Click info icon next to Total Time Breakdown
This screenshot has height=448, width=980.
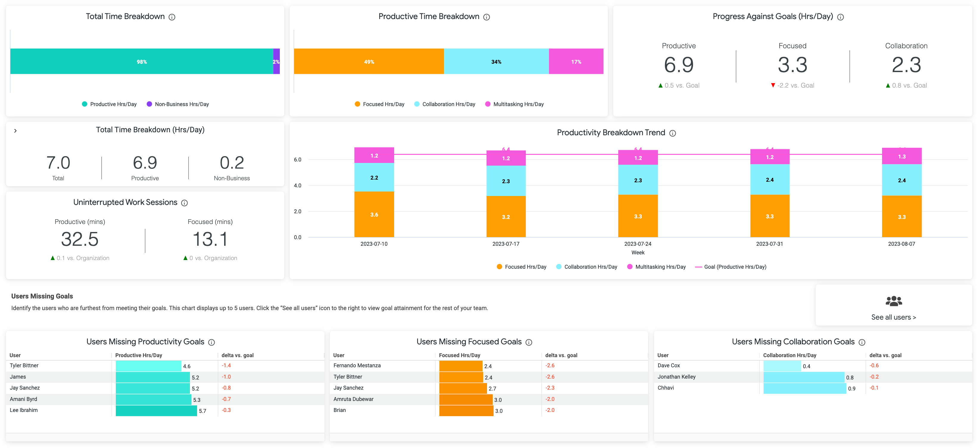pos(172,17)
